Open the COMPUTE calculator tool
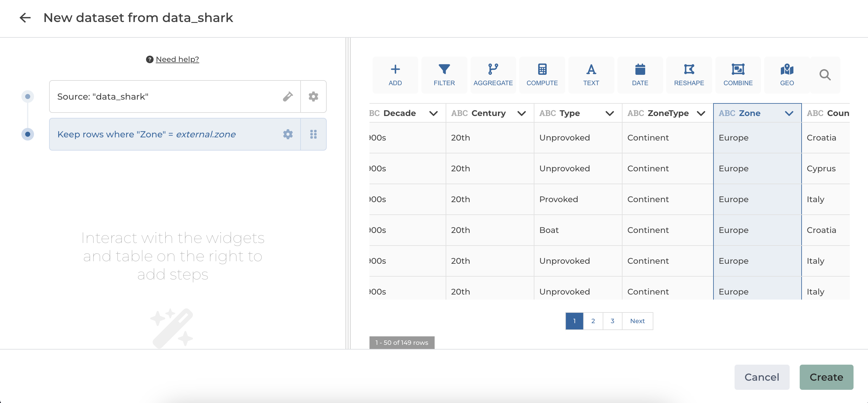This screenshot has height=403, width=868. (x=542, y=75)
